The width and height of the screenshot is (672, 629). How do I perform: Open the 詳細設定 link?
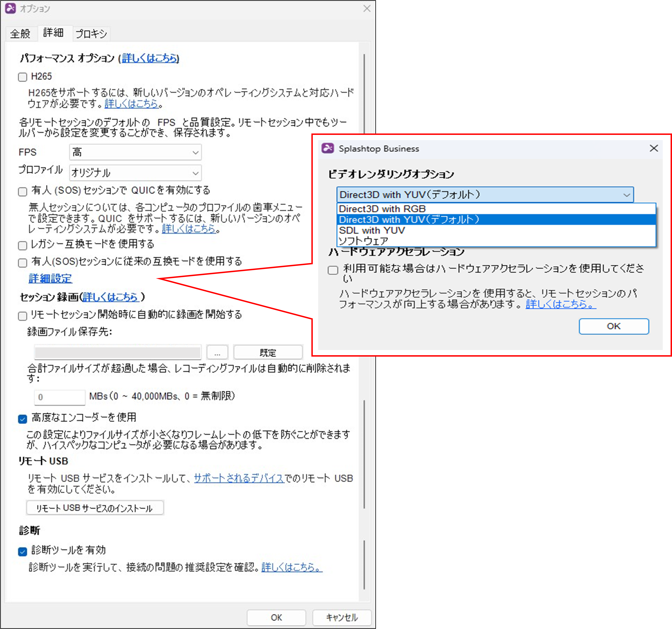(x=50, y=278)
